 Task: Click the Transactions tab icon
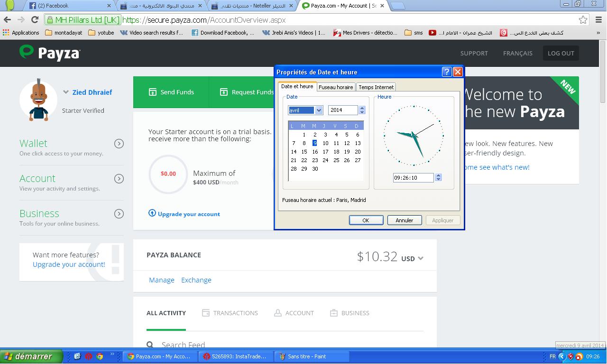pyautogui.click(x=206, y=313)
